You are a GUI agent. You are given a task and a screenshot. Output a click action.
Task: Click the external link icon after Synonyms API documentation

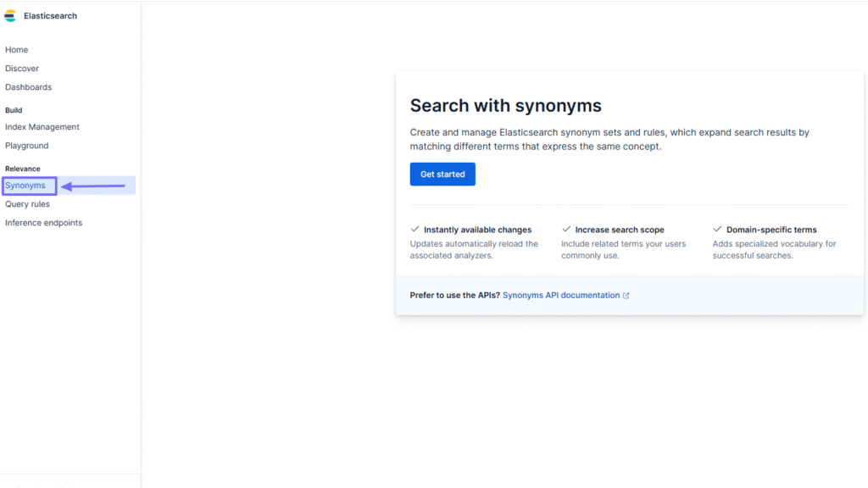626,295
